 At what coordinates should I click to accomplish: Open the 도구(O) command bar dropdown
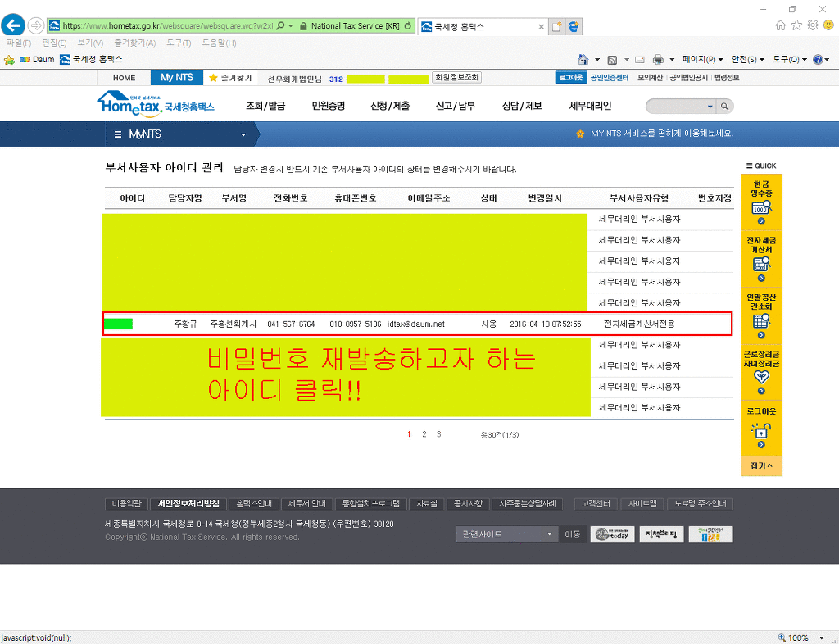point(789,59)
